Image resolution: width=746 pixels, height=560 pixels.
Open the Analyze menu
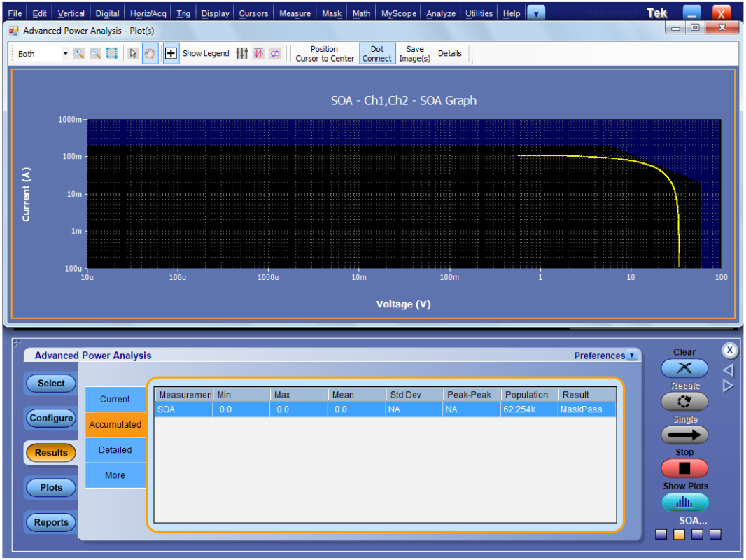[440, 12]
